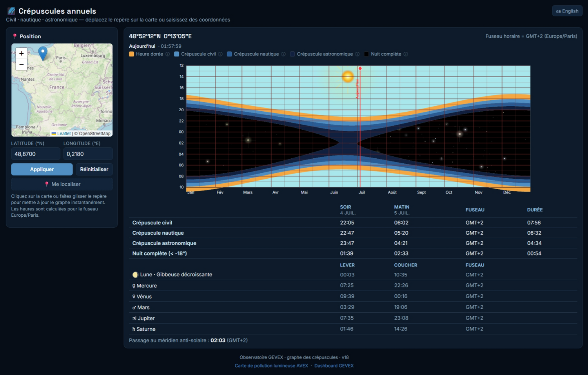Click the red Aujourd'hui marker on graph

(360, 69)
